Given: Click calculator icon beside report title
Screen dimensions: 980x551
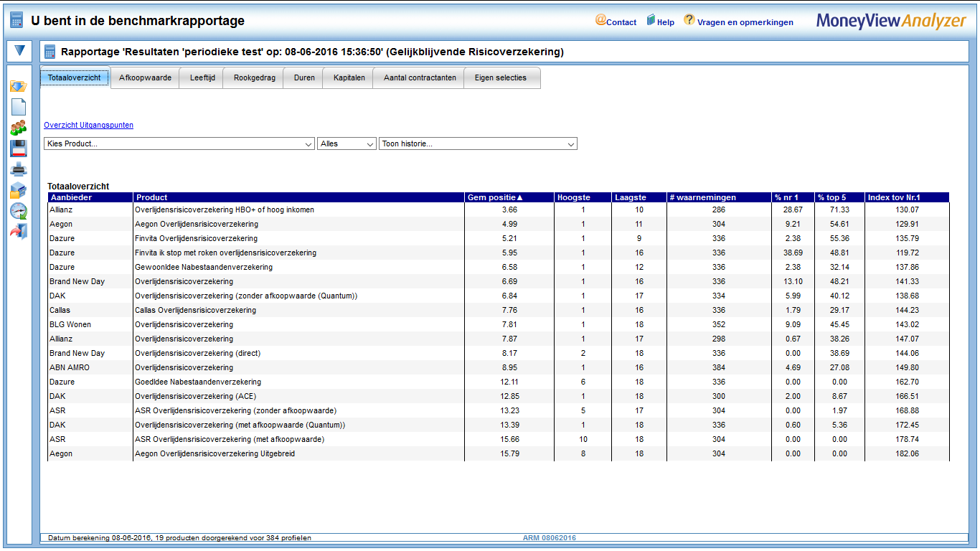Looking at the screenshot, I should pyautogui.click(x=50, y=52).
